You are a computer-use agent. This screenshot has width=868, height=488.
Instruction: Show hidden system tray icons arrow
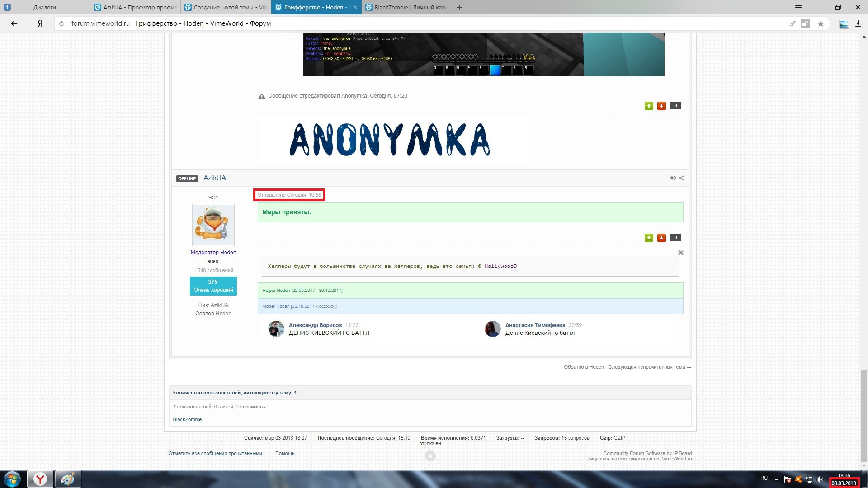click(x=776, y=479)
